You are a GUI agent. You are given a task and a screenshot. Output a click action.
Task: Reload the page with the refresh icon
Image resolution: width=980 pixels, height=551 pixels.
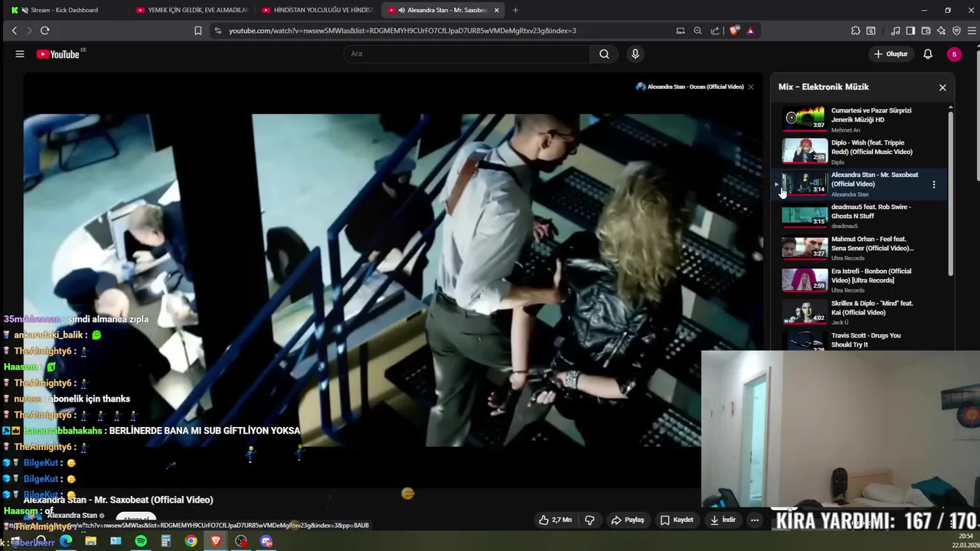click(44, 31)
